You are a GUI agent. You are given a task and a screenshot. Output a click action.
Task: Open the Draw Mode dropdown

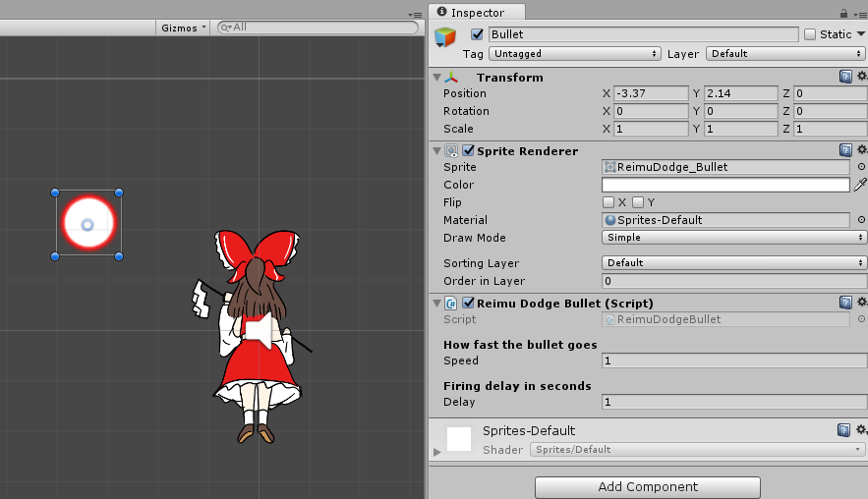pyautogui.click(x=734, y=238)
